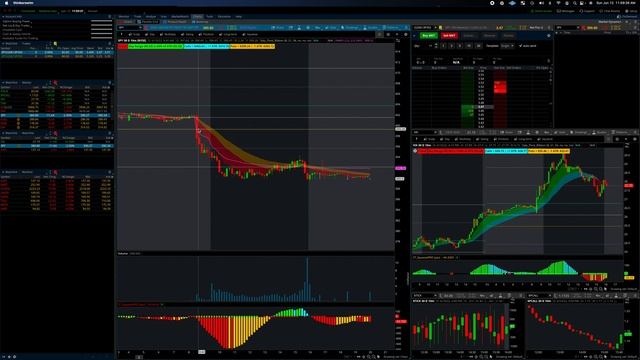Click the Reverse button in Active Trader
Viewport: 640px width, 360px height.
point(489,36)
